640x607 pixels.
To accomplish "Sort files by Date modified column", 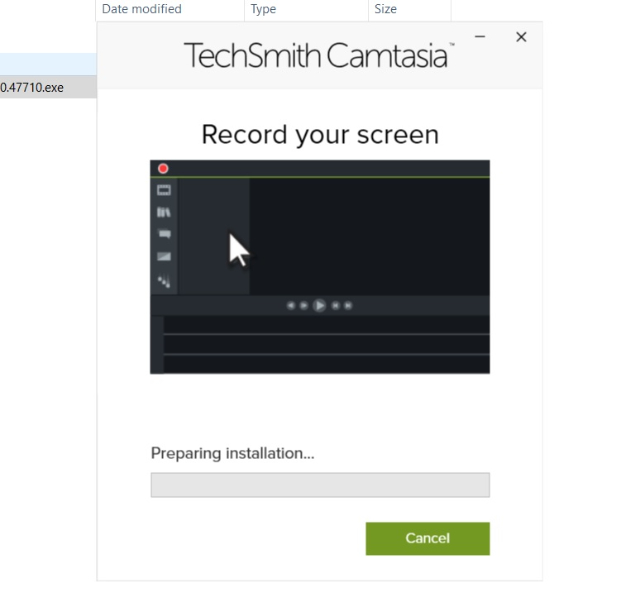I will pos(170,9).
